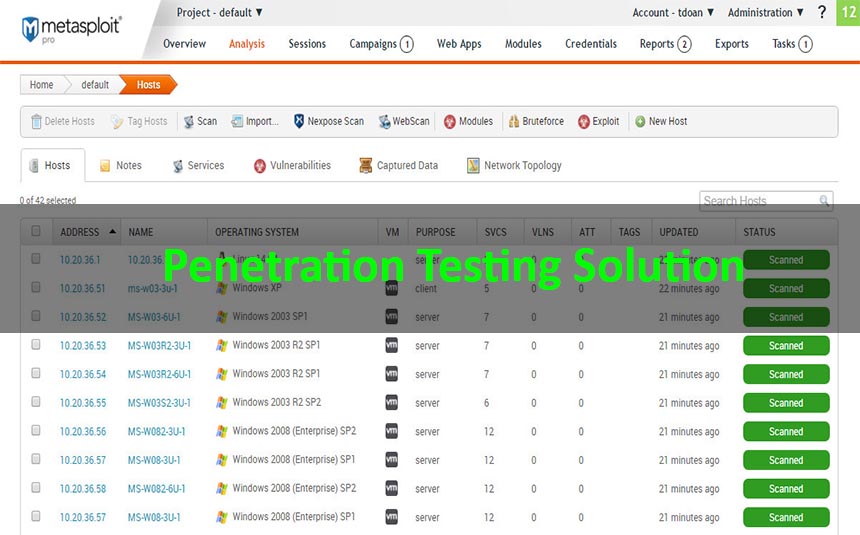860x535 pixels.
Task: Click the search magnifier icon
Action: (824, 201)
